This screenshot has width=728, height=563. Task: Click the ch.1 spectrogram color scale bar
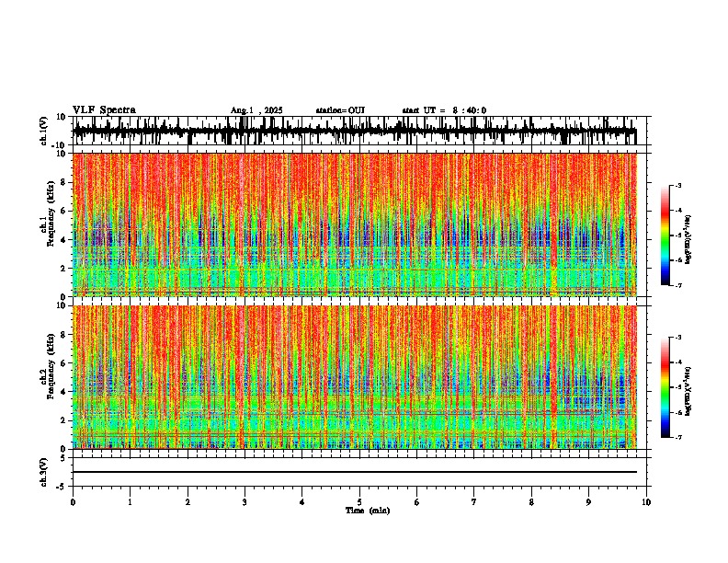665,236
